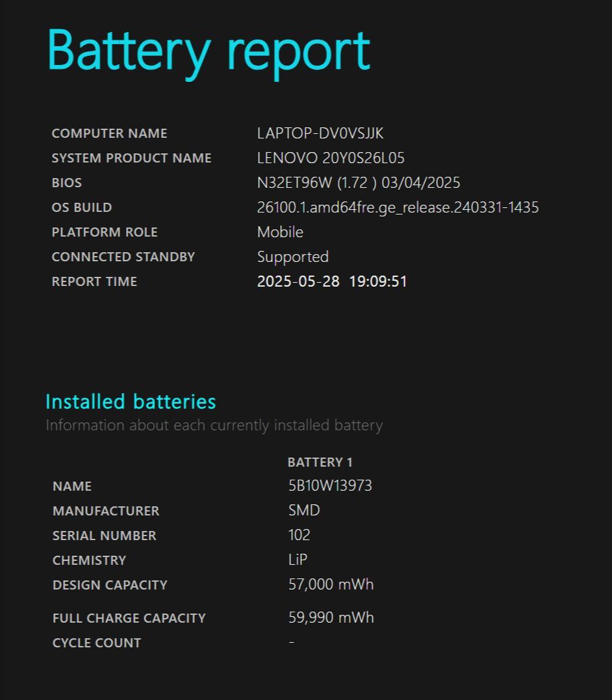Screen dimensions: 612x700
Task: Click the computer name LAPTOP-DV0VSJJK
Action: pyautogui.click(x=320, y=133)
